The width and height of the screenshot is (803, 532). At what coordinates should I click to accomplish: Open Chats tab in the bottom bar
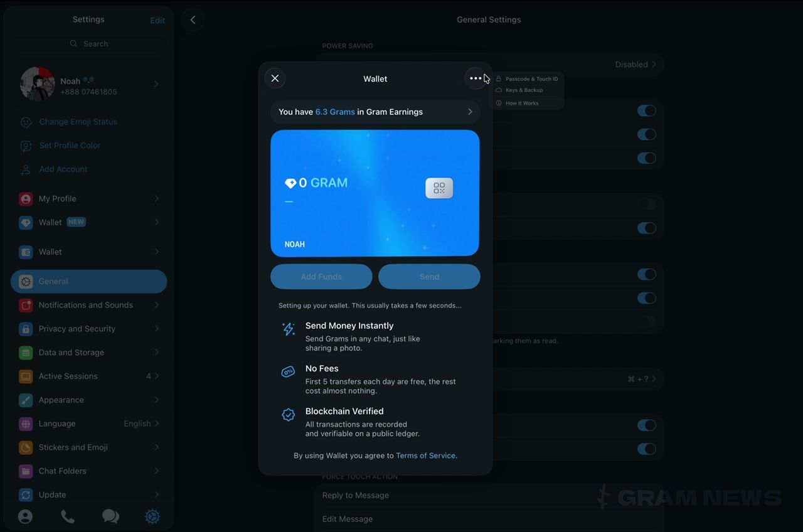pos(110,516)
